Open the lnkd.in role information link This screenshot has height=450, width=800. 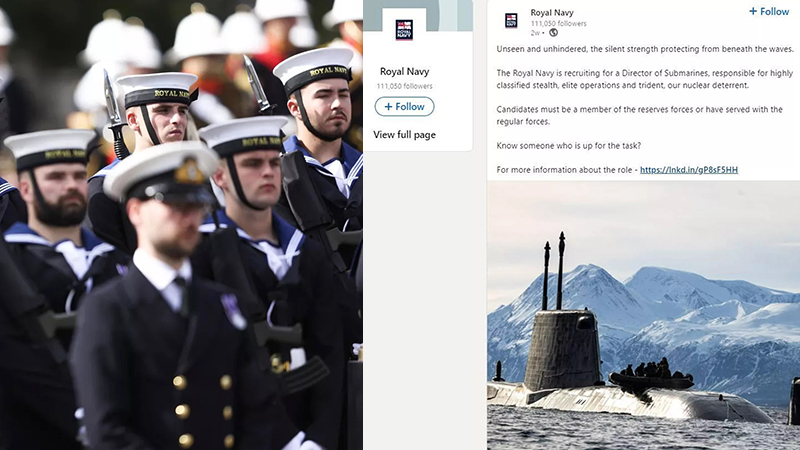tap(689, 170)
